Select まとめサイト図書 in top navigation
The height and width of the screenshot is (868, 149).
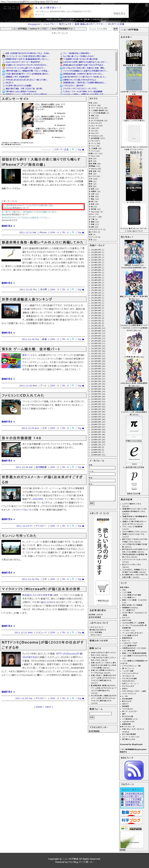116,24
